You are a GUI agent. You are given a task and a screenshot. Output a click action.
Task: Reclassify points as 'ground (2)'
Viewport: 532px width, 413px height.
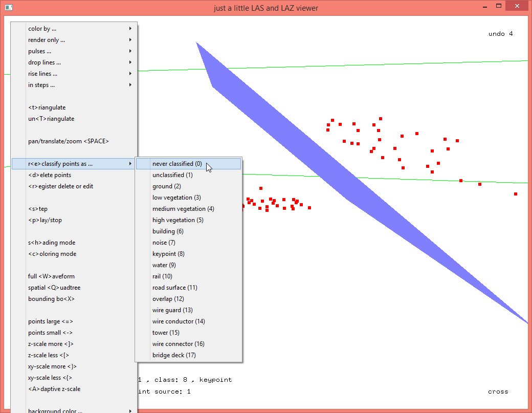(166, 186)
